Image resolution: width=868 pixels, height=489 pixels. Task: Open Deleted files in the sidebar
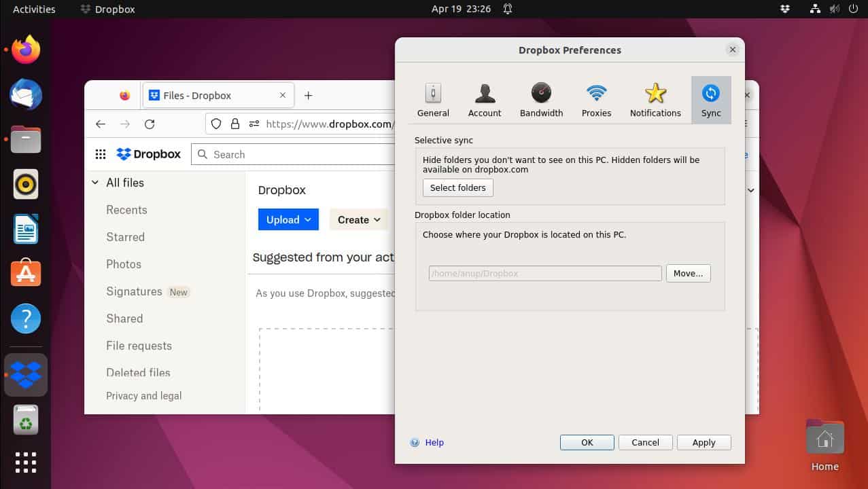[x=138, y=372]
